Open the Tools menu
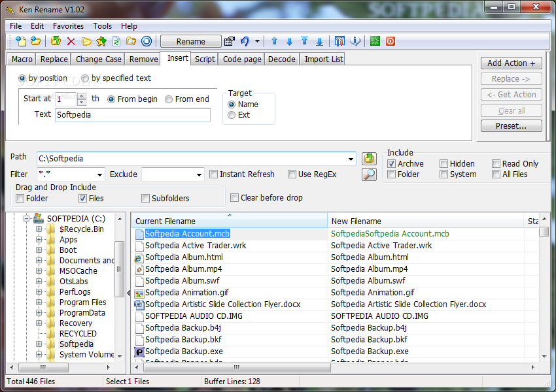Viewport: 556px width, 392px height. tap(102, 26)
